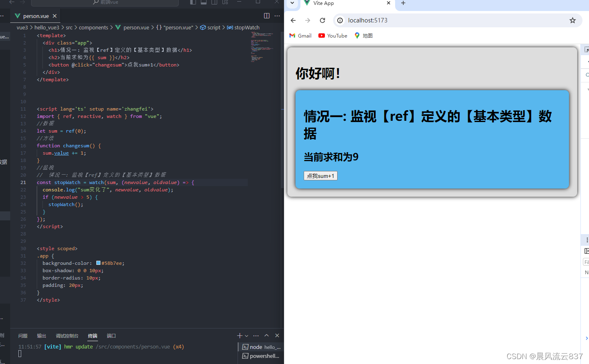
Task: Click the components breadcrumb item
Action: (x=93, y=27)
